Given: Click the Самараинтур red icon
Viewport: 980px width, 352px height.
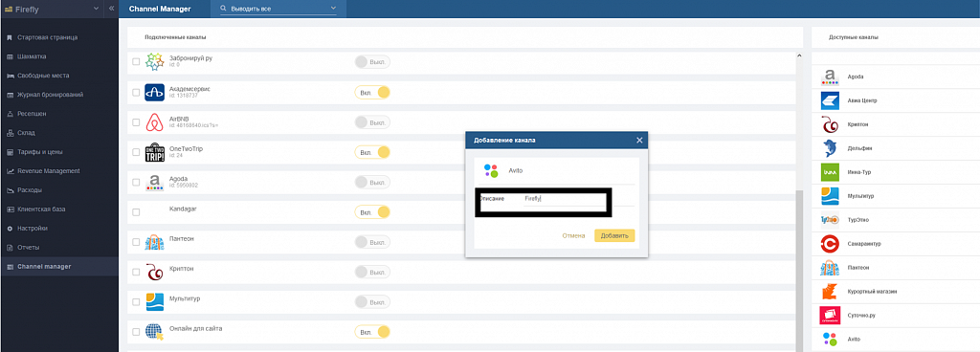Looking at the screenshot, I should (x=830, y=244).
